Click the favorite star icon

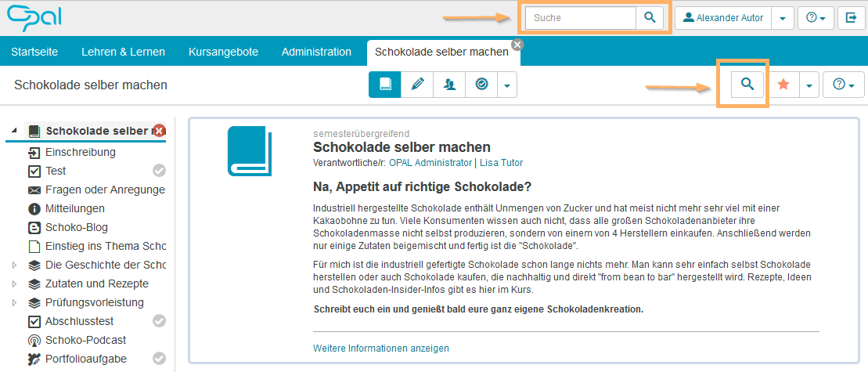[x=783, y=85]
